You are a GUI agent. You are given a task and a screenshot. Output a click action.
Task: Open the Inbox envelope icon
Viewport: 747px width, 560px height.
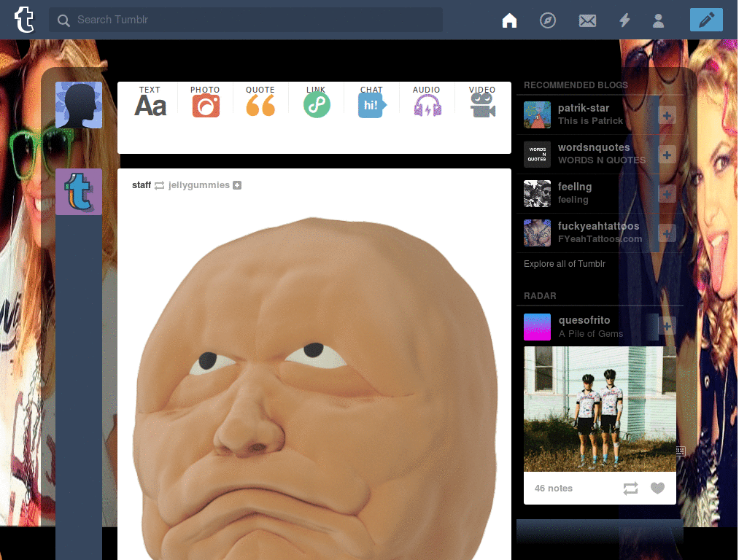tap(587, 20)
